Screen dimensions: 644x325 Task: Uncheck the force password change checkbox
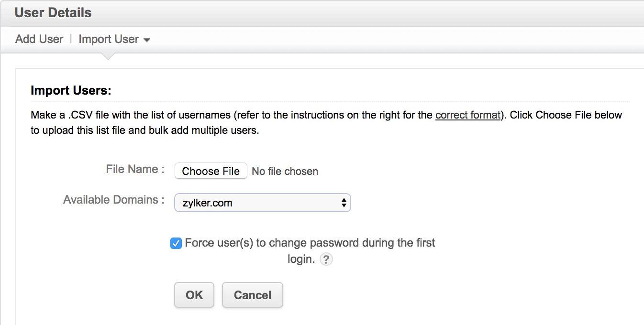pos(176,243)
